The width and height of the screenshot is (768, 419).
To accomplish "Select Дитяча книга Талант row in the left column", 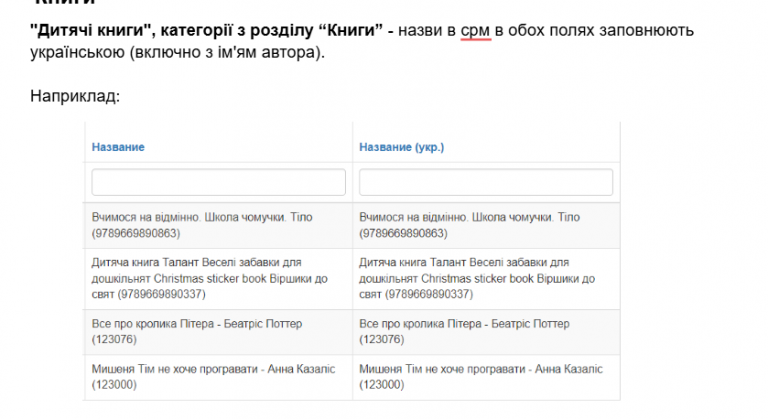I will coord(218,279).
